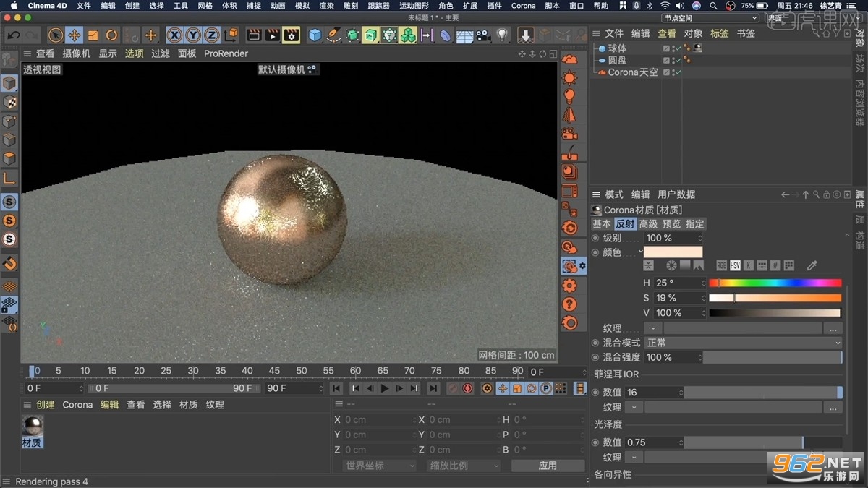
Task: Show the color wheel picker
Action: click(671, 266)
